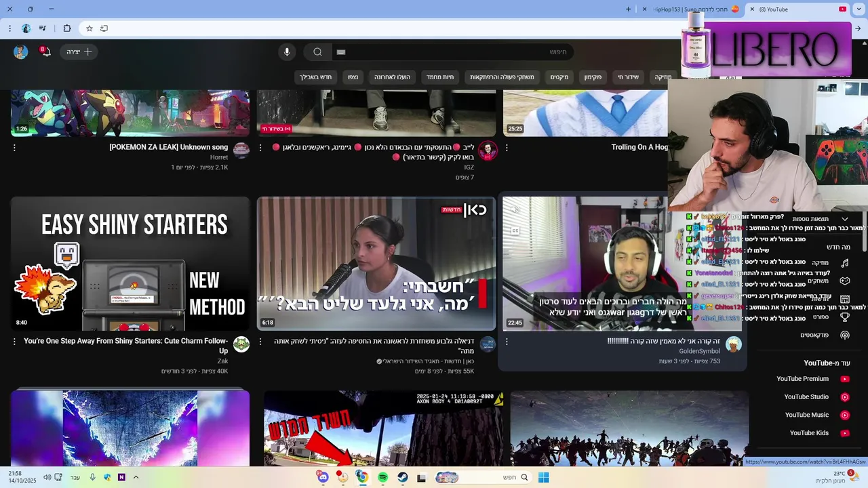Select the חדש בשבילך filter chip
Image resolution: width=868 pixels, height=488 pixels.
pyautogui.click(x=316, y=77)
